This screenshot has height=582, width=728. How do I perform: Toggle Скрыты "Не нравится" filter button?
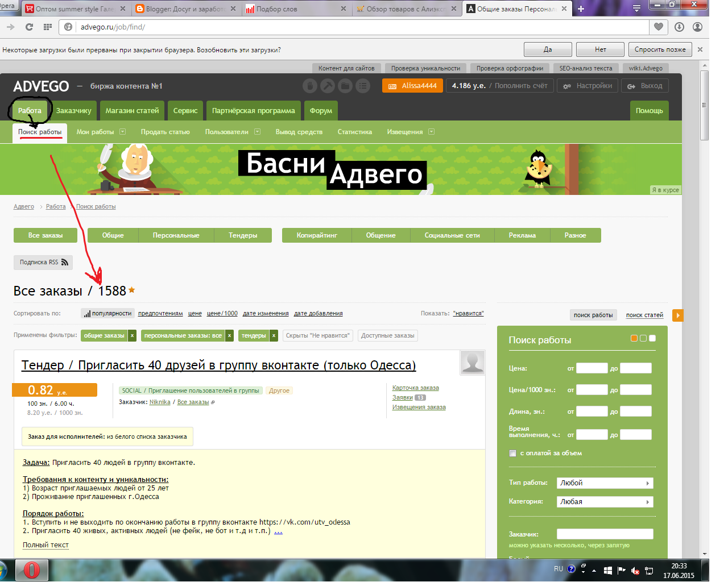pyautogui.click(x=317, y=336)
